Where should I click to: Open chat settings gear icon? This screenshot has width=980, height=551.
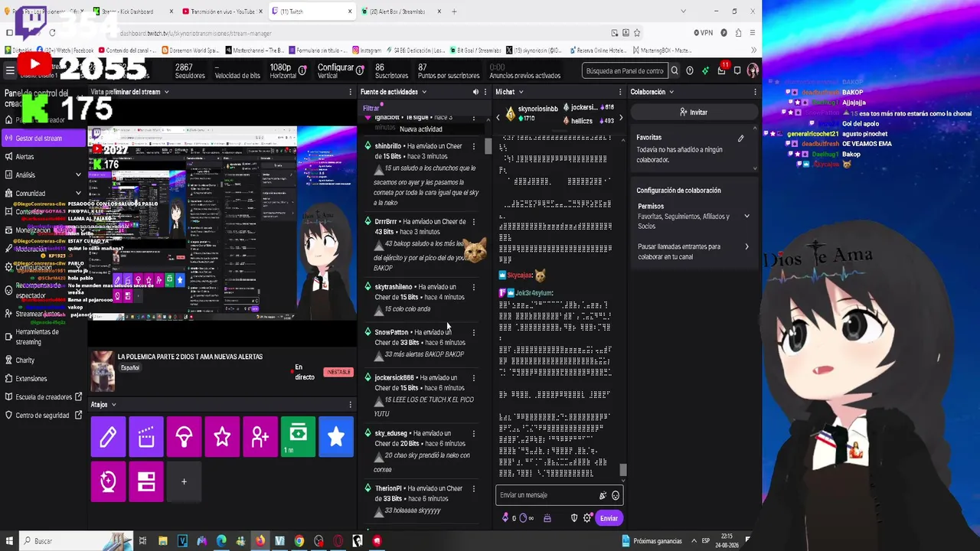point(587,518)
